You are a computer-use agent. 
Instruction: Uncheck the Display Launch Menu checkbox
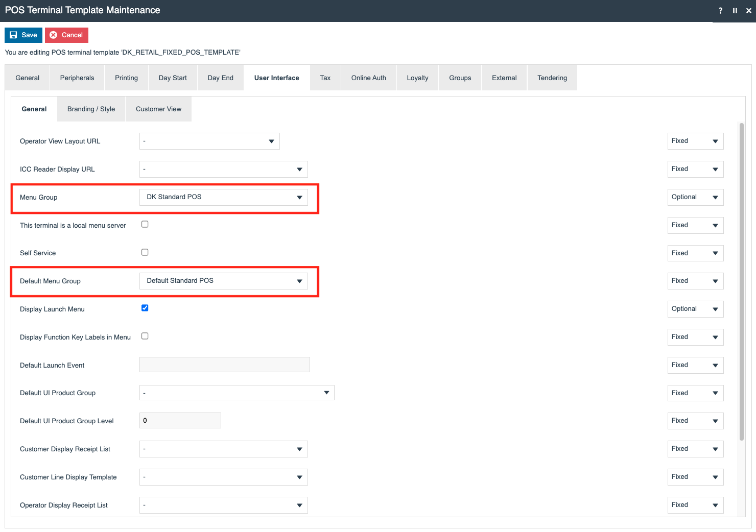pyautogui.click(x=145, y=308)
